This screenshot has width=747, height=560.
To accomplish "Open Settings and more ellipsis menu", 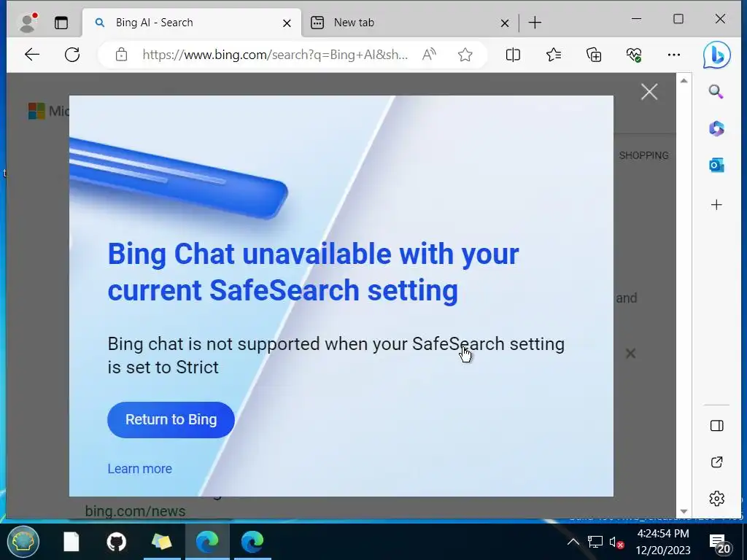I will (673, 55).
